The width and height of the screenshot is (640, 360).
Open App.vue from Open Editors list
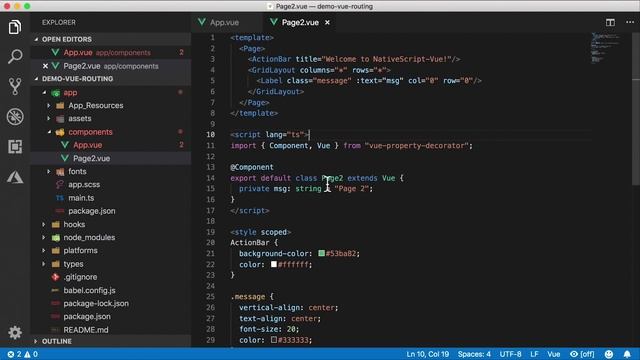click(x=111, y=53)
